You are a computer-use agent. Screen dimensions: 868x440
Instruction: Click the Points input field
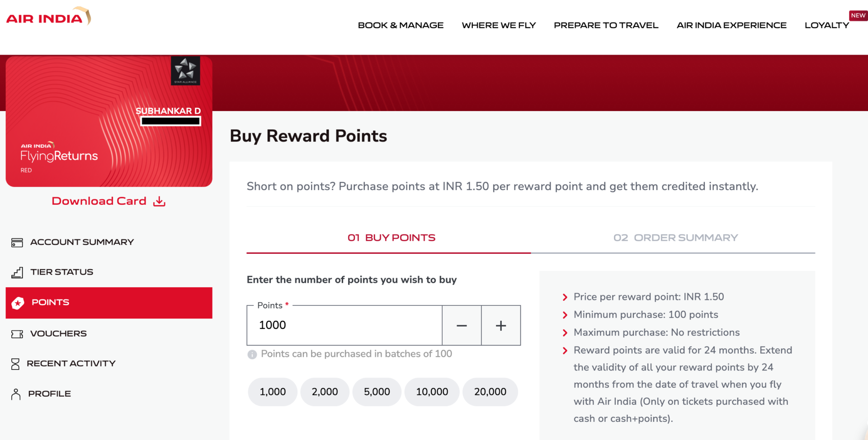point(344,325)
